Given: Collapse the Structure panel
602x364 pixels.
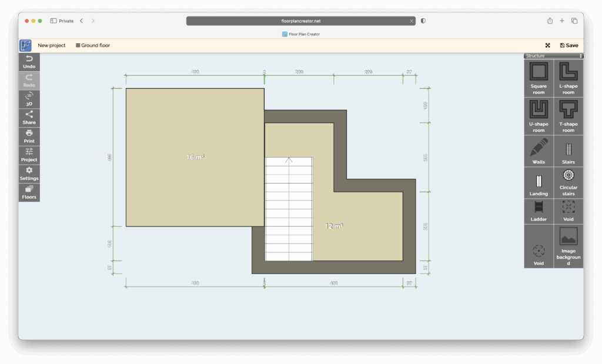Looking at the screenshot, I should click(x=581, y=55).
